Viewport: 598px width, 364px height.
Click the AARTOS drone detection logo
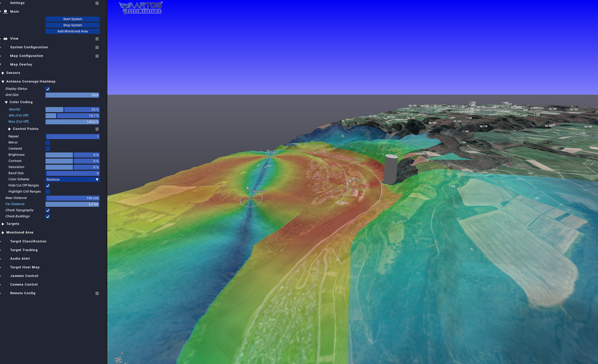click(x=141, y=8)
